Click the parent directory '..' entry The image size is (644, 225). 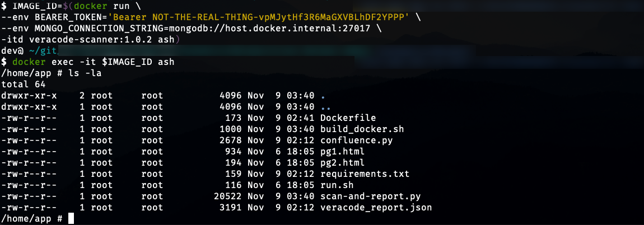(325, 107)
